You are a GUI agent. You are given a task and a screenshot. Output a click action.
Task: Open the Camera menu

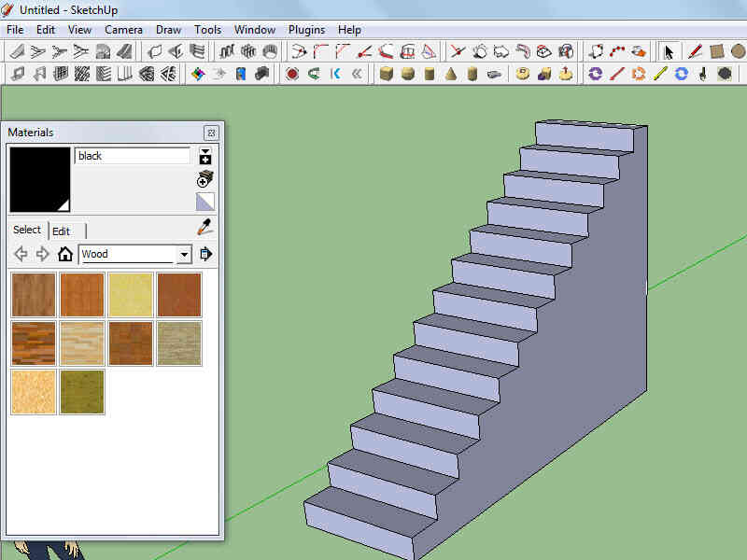(124, 30)
